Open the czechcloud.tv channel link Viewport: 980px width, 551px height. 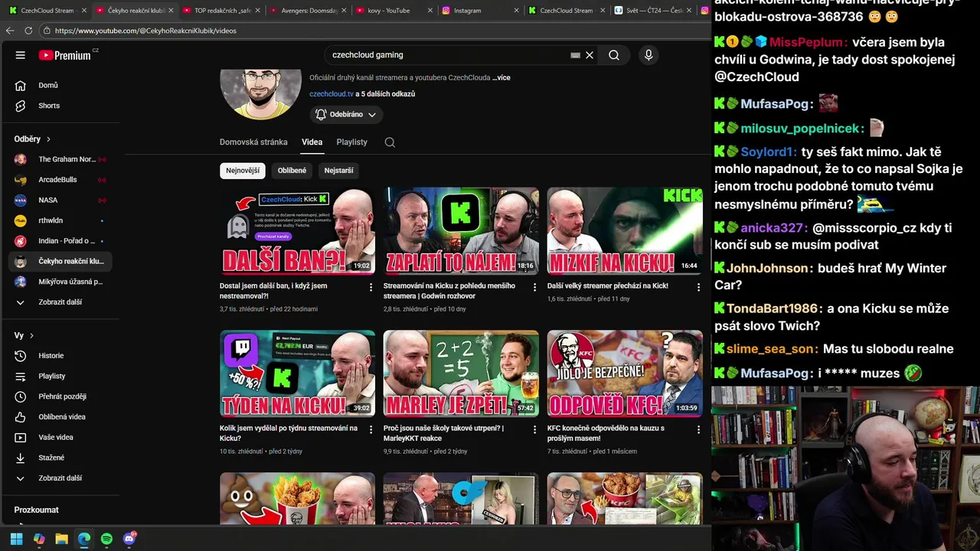pos(332,94)
